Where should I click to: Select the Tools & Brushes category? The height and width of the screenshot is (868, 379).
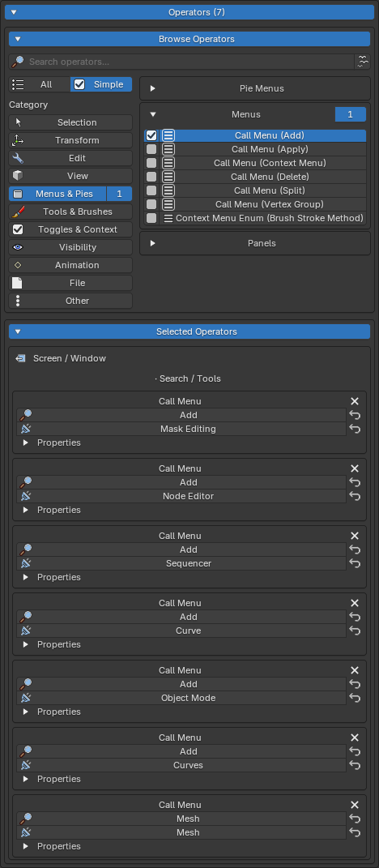[x=70, y=212]
